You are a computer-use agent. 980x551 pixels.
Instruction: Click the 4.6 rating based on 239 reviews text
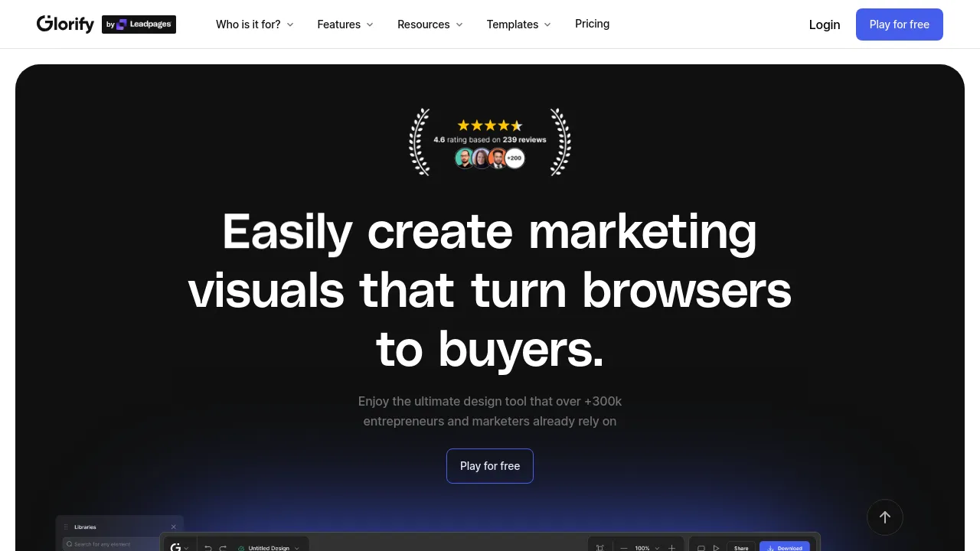click(x=490, y=140)
